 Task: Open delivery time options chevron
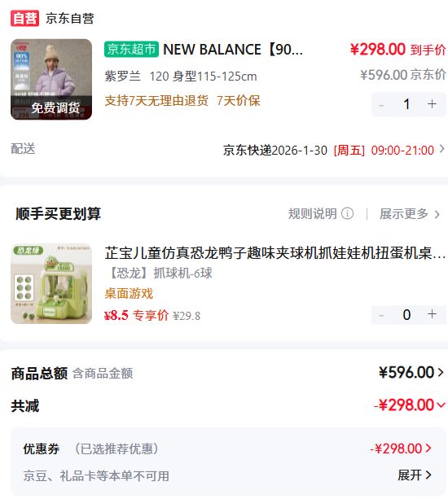442,149
